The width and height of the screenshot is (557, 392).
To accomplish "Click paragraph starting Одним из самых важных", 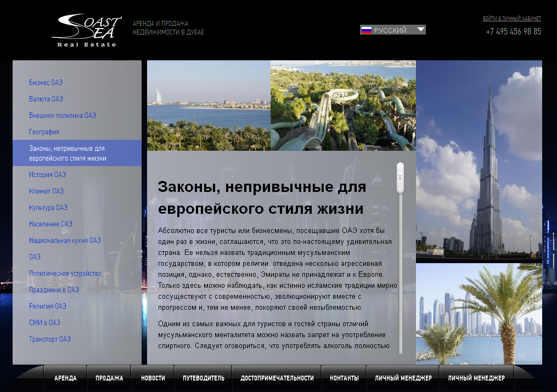I will [x=273, y=334].
